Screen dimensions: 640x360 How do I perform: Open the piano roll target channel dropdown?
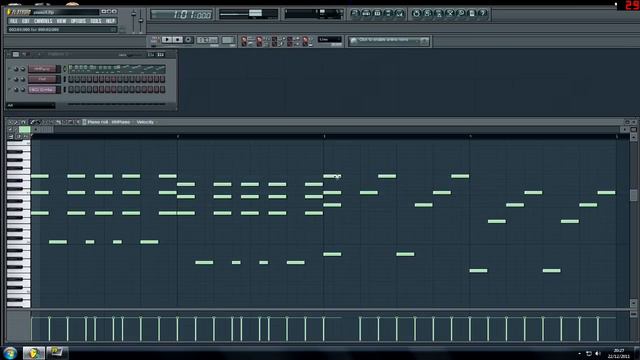pyautogui.click(x=121, y=122)
